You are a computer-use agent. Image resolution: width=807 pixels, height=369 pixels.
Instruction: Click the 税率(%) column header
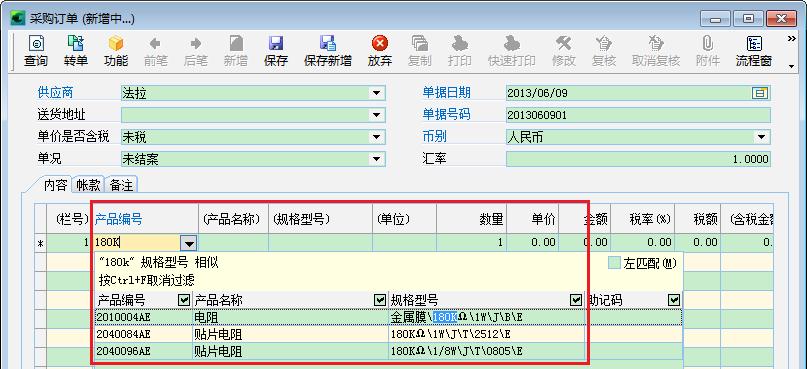click(643, 219)
